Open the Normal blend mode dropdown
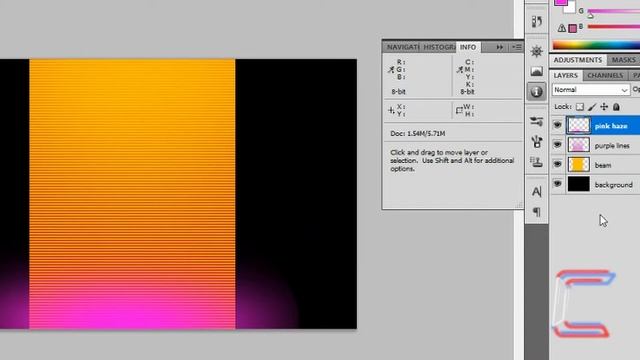 click(x=591, y=90)
